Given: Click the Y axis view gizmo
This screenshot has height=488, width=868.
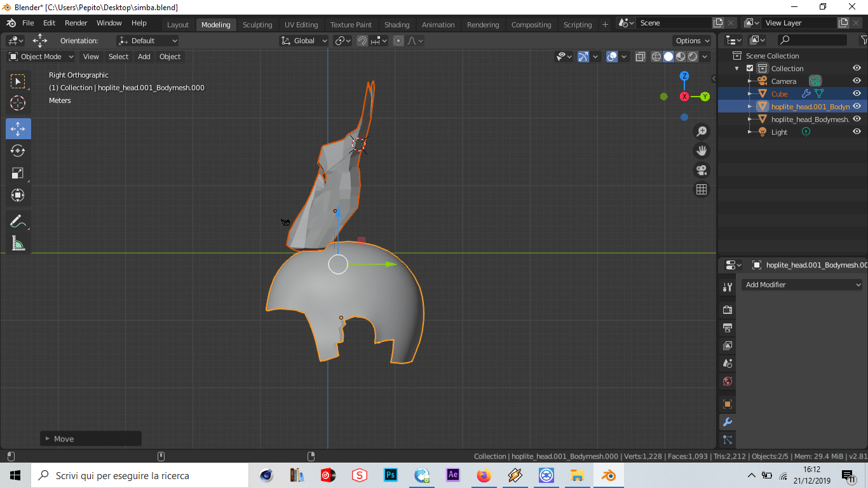Looking at the screenshot, I should [705, 97].
